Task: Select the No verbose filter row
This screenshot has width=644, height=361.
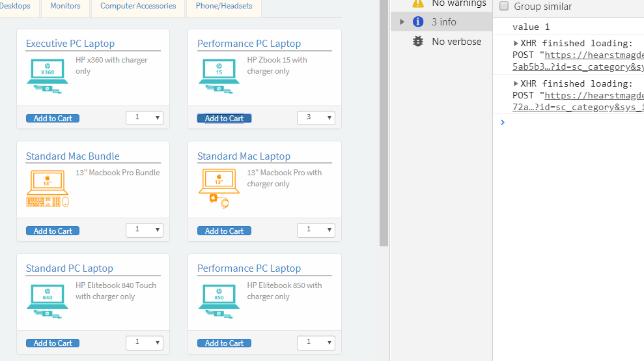Action: [441, 42]
